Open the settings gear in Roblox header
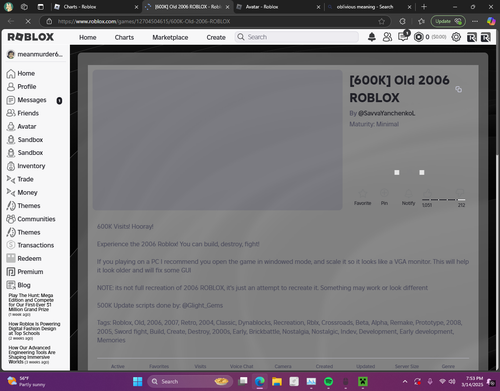Image resolution: width=500 pixels, height=391 pixels. [456, 37]
